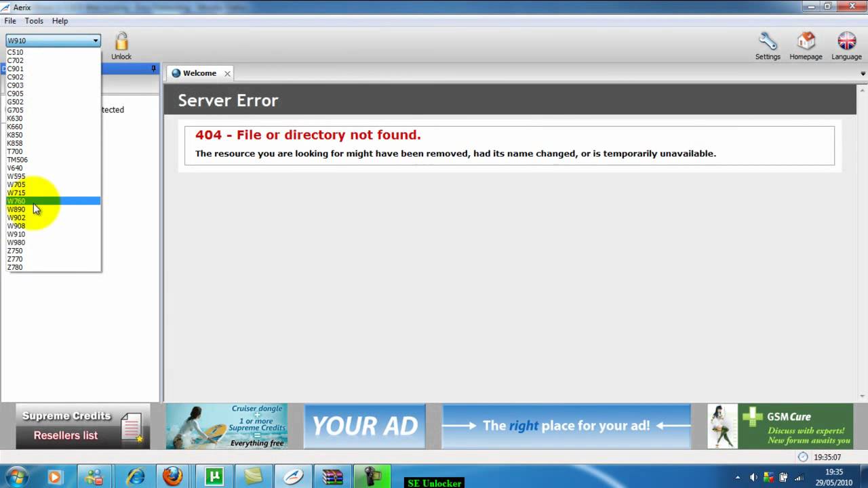Pick W910 entry in the open list
The image size is (868, 488).
[54, 234]
